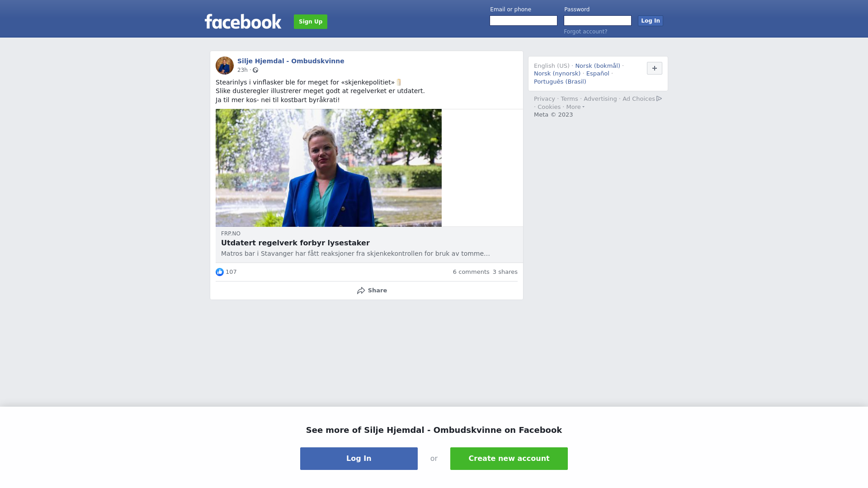Open the Forgot account? link
Viewport: 868px width, 488px height.
[585, 32]
